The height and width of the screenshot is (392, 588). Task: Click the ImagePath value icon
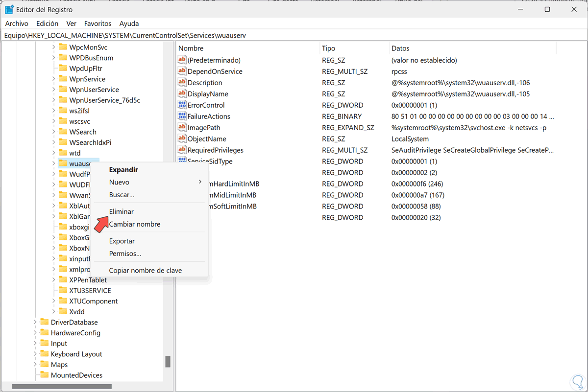point(182,128)
